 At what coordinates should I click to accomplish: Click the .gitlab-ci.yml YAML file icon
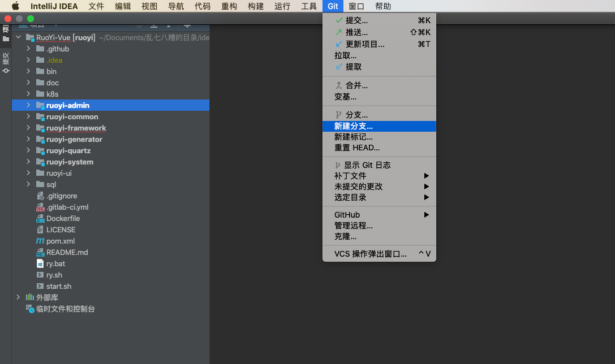(40, 207)
